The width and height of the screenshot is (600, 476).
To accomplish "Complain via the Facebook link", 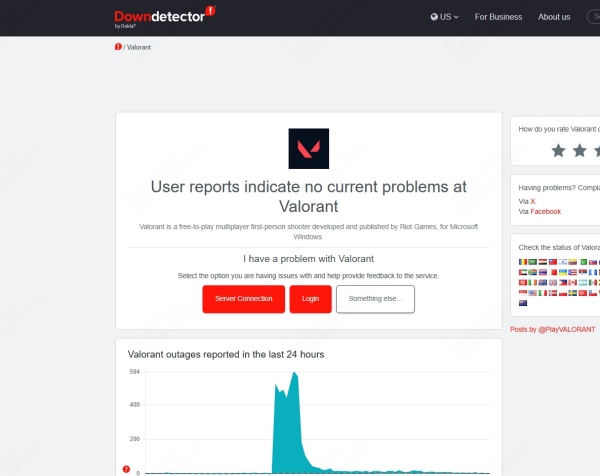I will (x=545, y=212).
